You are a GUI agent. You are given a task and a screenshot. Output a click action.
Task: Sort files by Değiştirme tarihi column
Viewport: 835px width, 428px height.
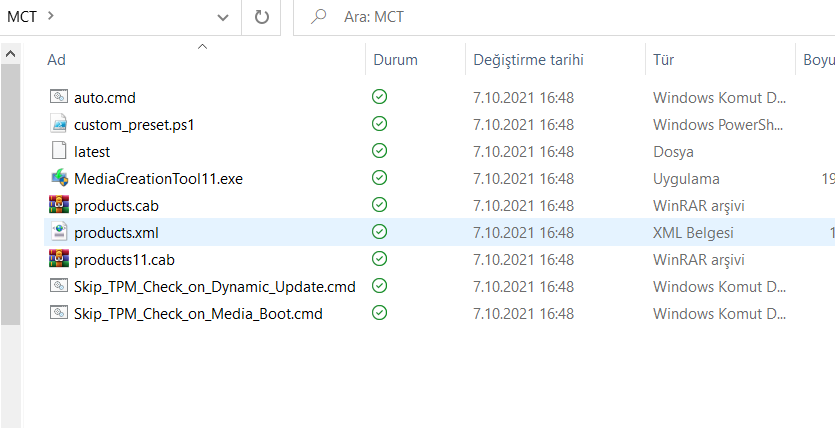pyautogui.click(x=527, y=60)
